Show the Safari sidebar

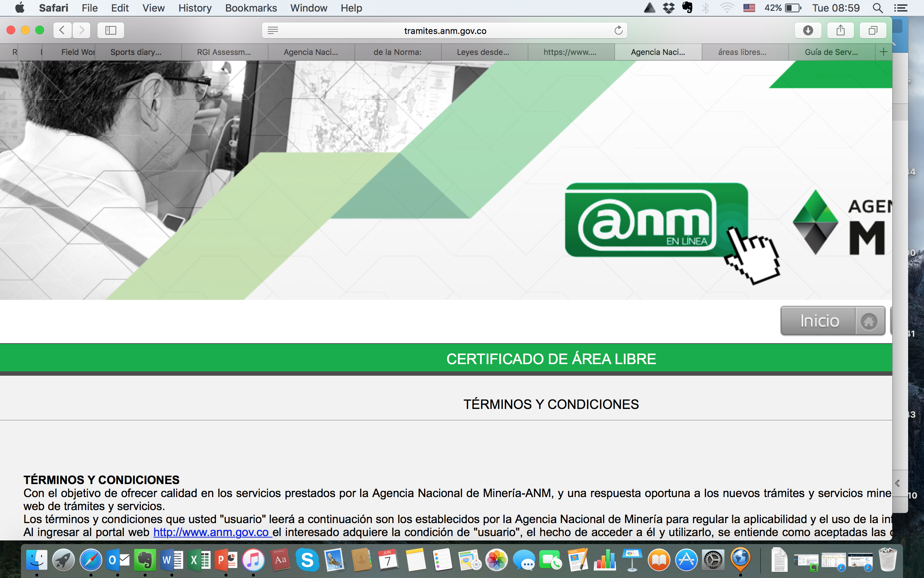(x=111, y=30)
